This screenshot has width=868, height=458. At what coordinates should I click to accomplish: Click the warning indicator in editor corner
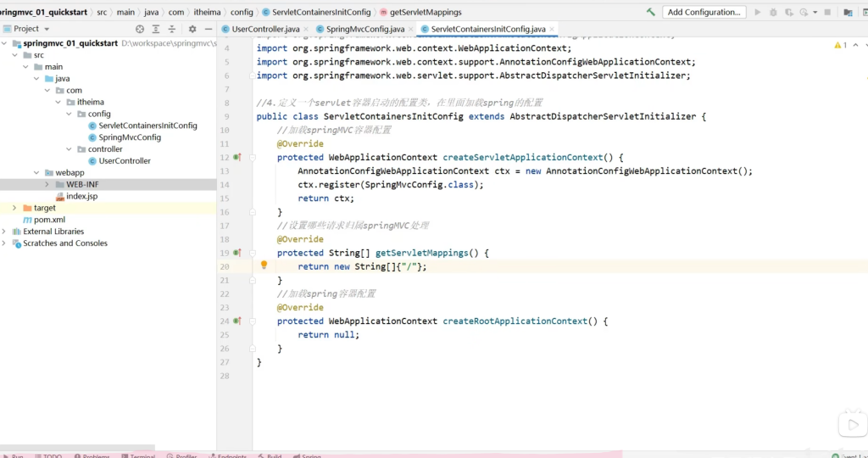coord(841,45)
